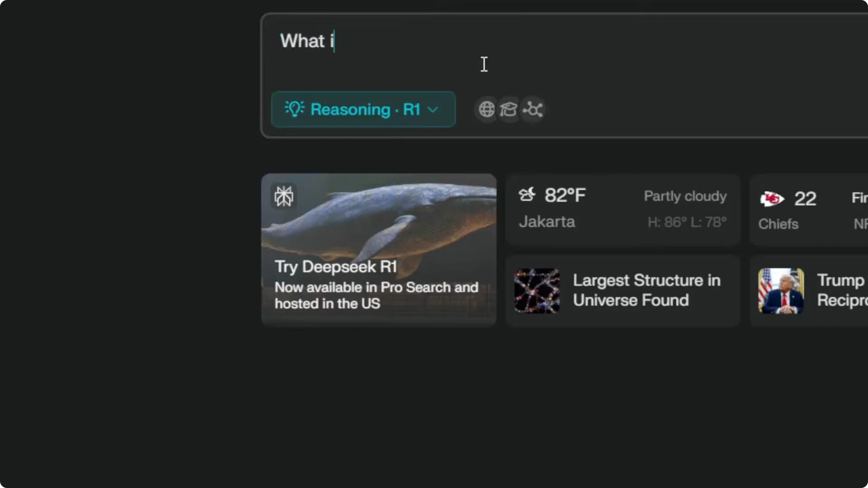Expand the Reasoning model selector
The width and height of the screenshot is (868, 488).
point(363,109)
